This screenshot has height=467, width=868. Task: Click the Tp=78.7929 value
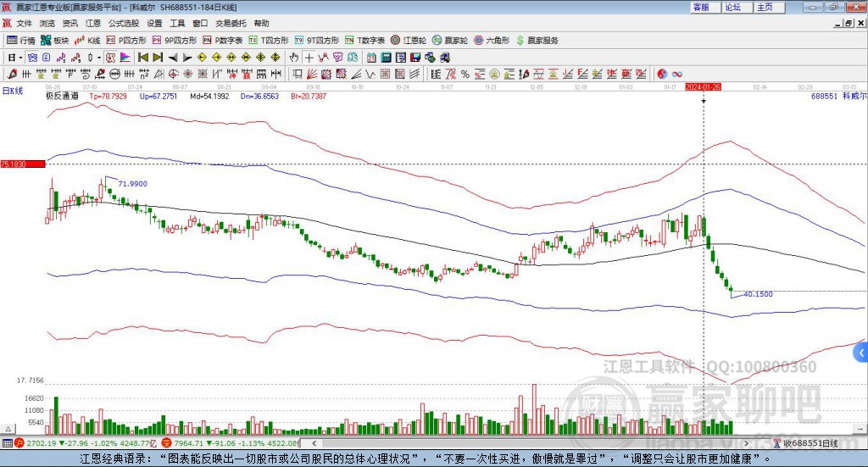(x=108, y=97)
